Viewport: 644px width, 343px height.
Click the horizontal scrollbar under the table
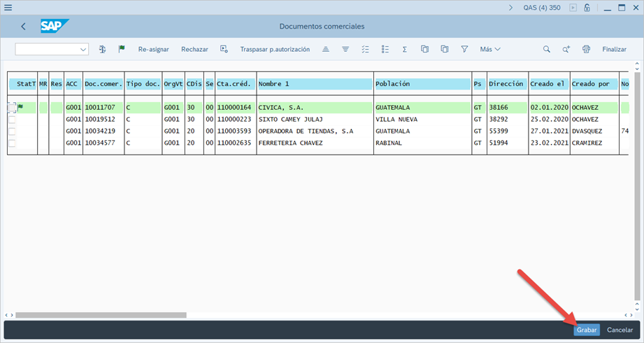point(101,315)
